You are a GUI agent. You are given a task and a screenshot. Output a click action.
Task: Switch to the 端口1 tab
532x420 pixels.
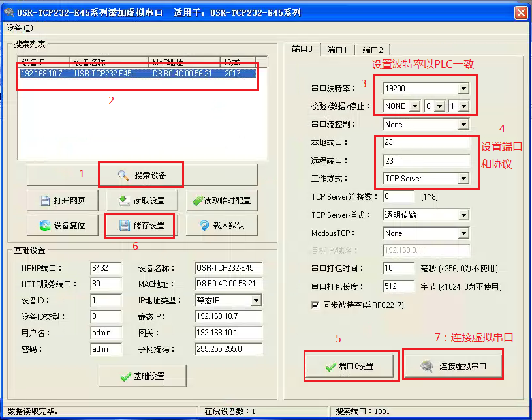[337, 50]
